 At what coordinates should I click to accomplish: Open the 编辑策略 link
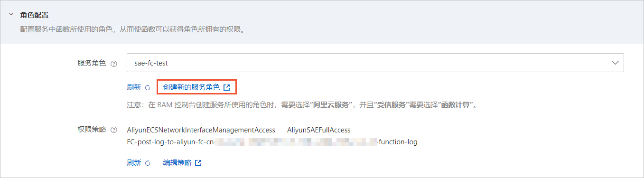click(x=177, y=163)
